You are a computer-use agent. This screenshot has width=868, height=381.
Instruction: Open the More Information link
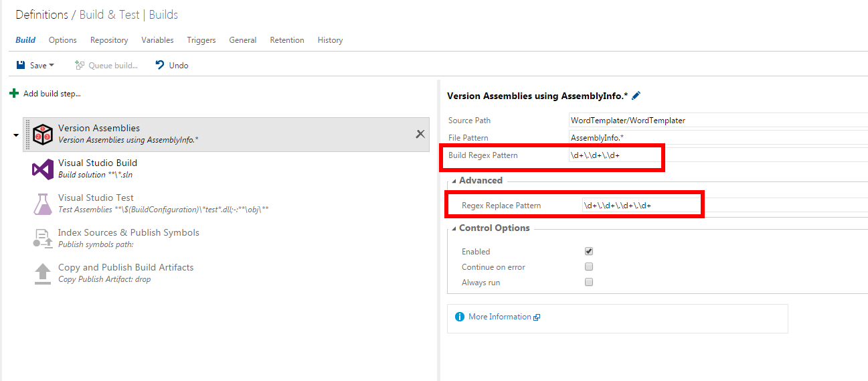pyautogui.click(x=499, y=317)
